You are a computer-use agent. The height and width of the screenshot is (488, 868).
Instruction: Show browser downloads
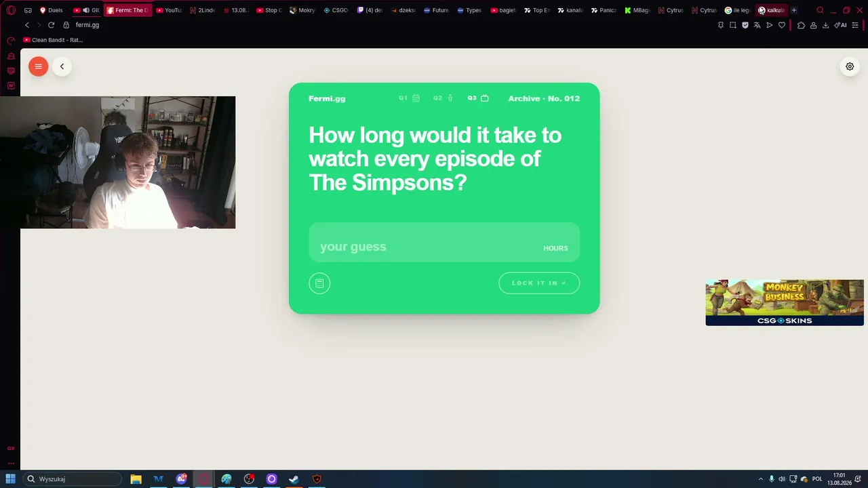pyautogui.click(x=825, y=25)
